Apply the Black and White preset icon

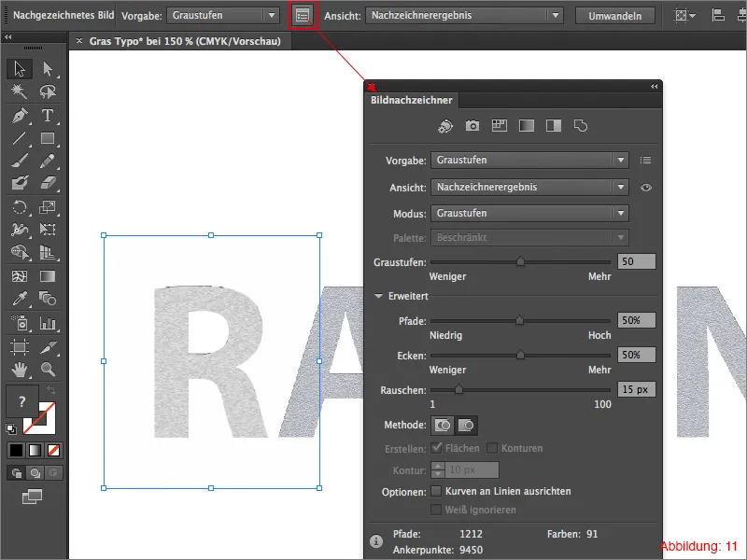pyautogui.click(x=554, y=126)
